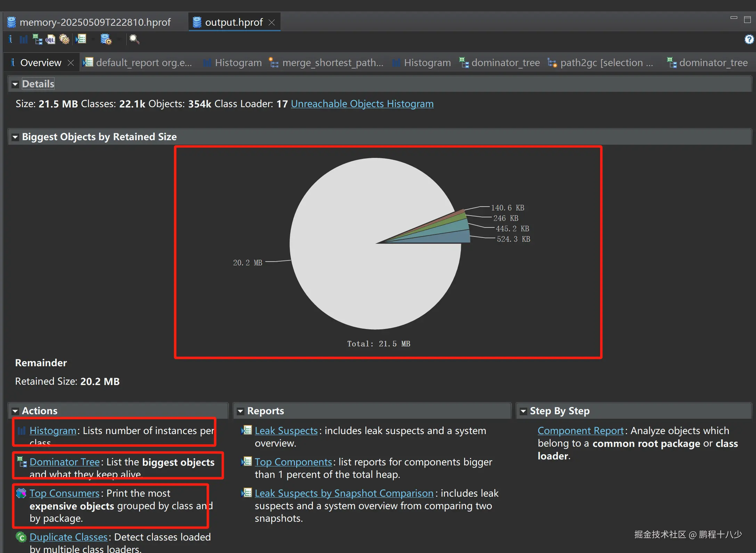Click the Top Consumers action link

[x=64, y=493]
